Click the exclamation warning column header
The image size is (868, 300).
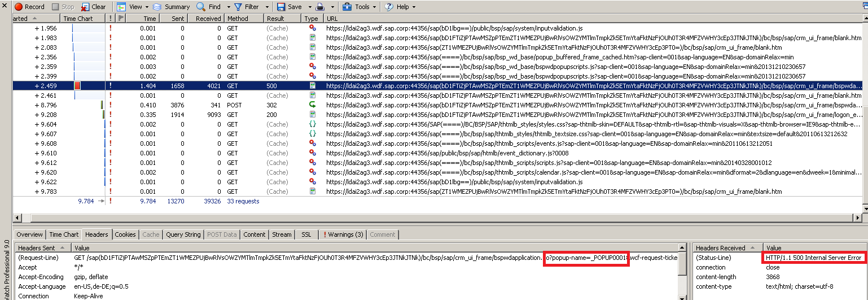coord(111,19)
